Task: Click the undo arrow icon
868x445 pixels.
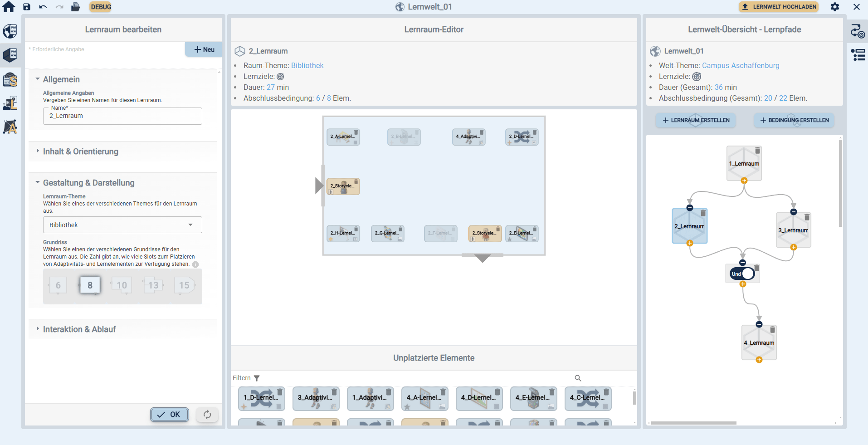Action: click(43, 7)
